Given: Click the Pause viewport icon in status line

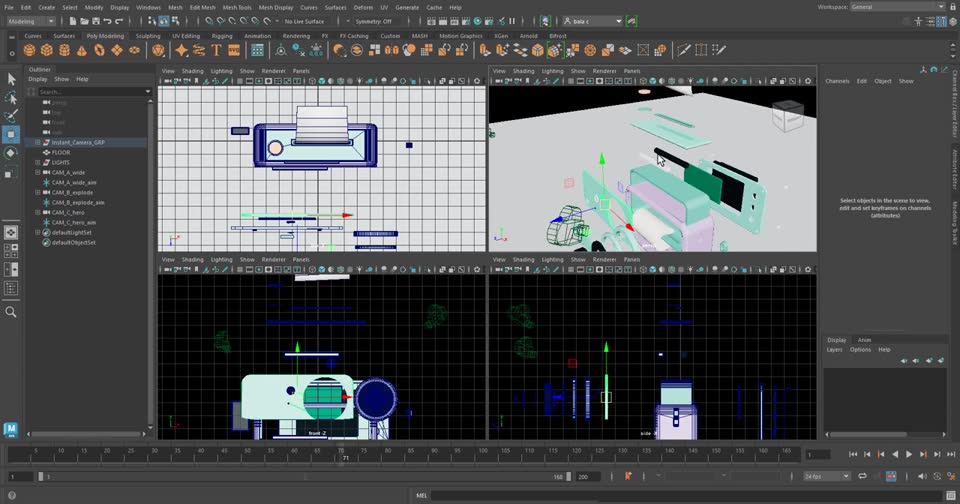Looking at the screenshot, I should coord(512,21).
